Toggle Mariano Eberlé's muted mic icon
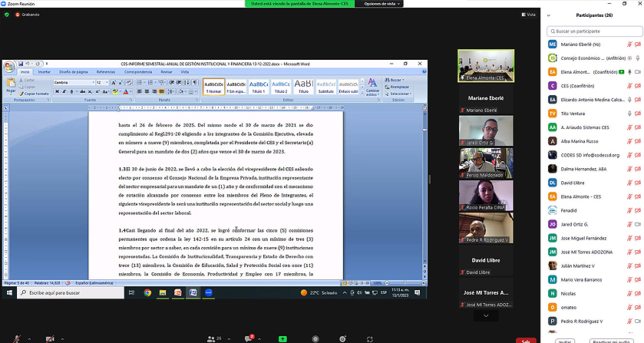This screenshot has width=644, height=343. click(629, 45)
